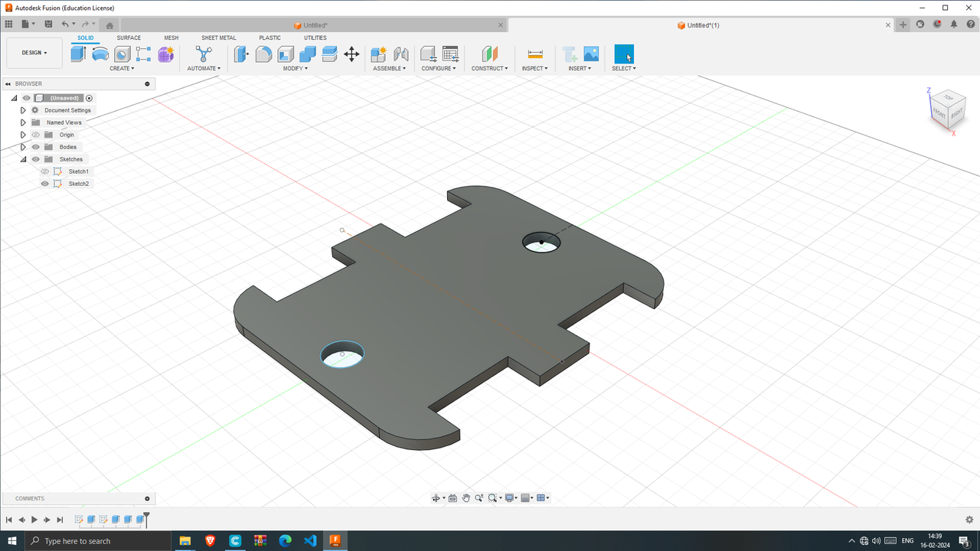
Task: Switch to the Sheet Metal tab
Action: tap(219, 37)
